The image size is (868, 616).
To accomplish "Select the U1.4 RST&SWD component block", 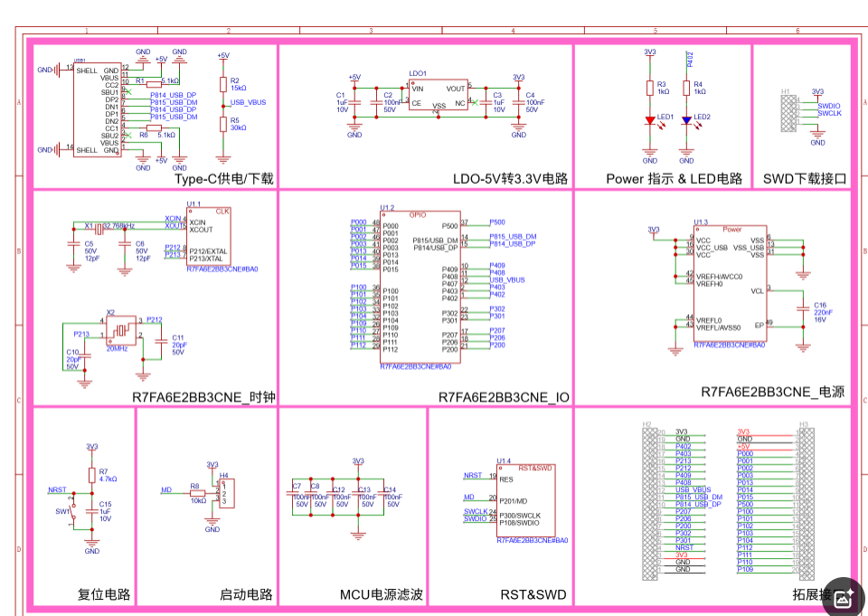I will 526,501.
